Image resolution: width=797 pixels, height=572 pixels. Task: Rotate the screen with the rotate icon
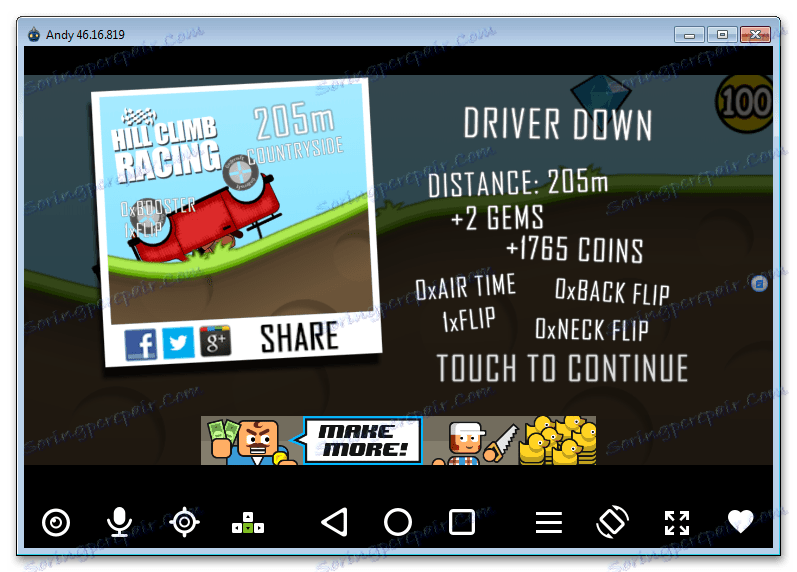coord(612,522)
